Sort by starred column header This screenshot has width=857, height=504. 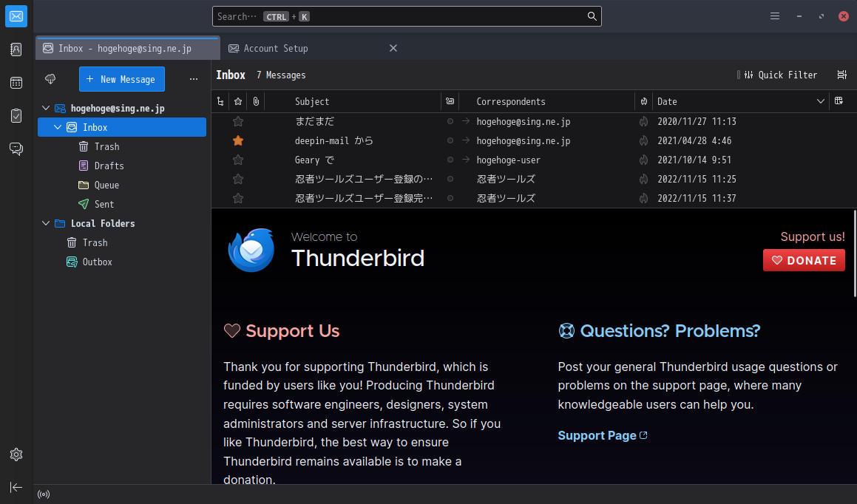point(238,101)
